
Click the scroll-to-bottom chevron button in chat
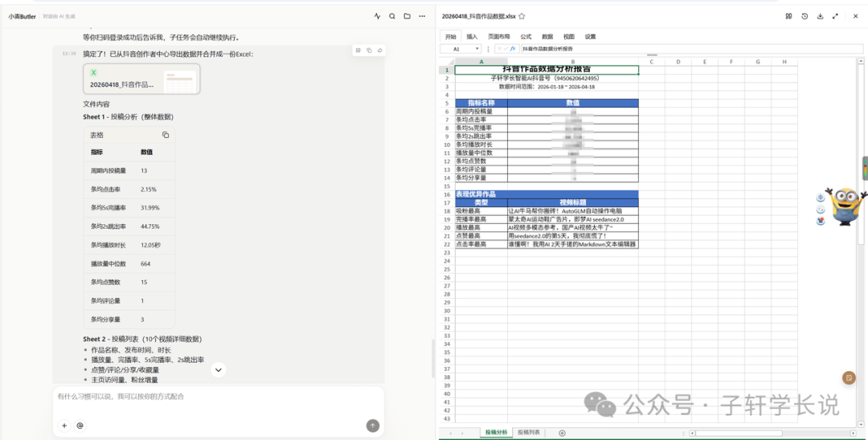click(219, 370)
